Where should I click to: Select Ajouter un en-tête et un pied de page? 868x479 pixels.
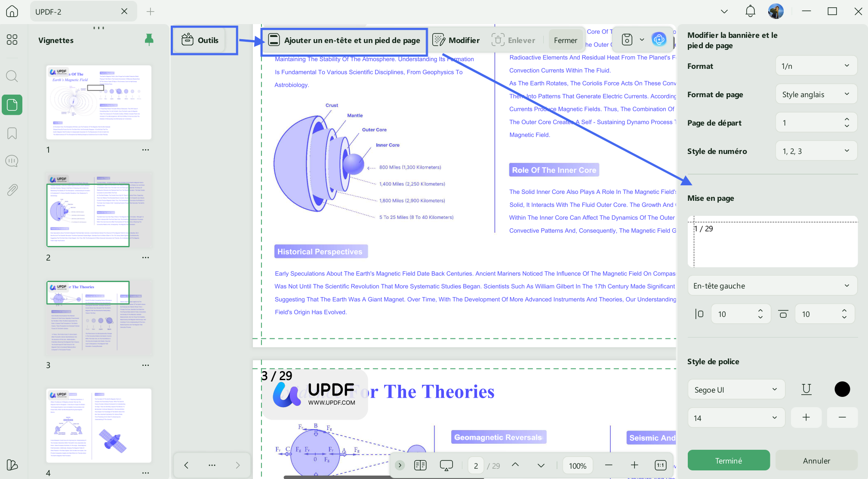pyautogui.click(x=344, y=40)
